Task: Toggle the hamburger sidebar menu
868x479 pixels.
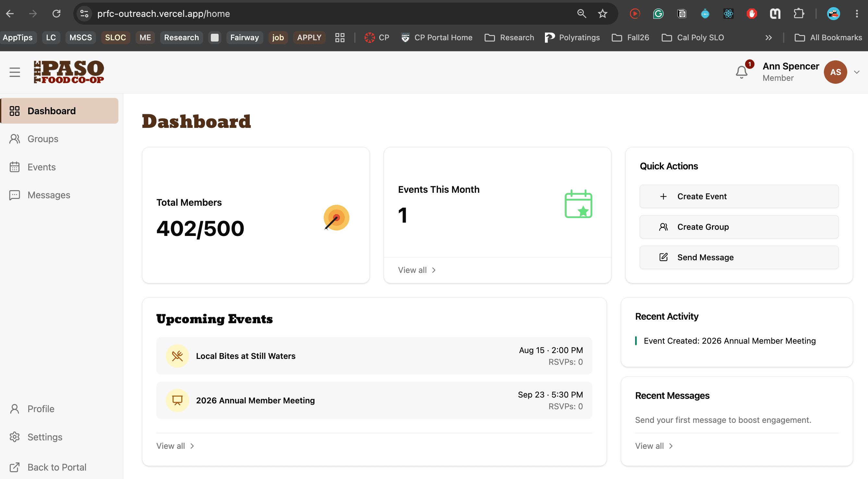Action: pyautogui.click(x=15, y=72)
